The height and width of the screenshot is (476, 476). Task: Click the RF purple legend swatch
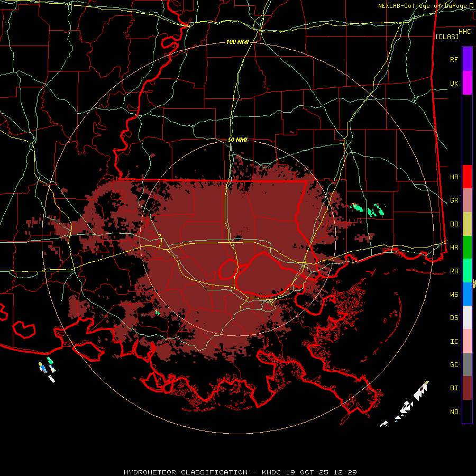click(x=467, y=59)
